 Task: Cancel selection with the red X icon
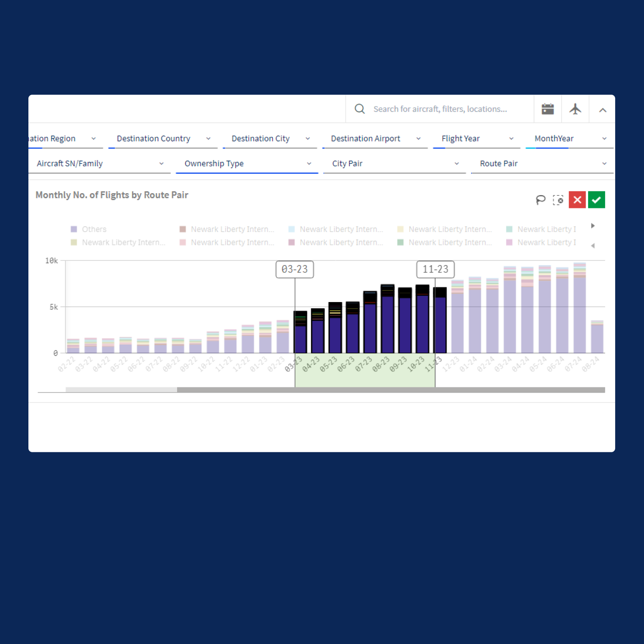point(577,199)
